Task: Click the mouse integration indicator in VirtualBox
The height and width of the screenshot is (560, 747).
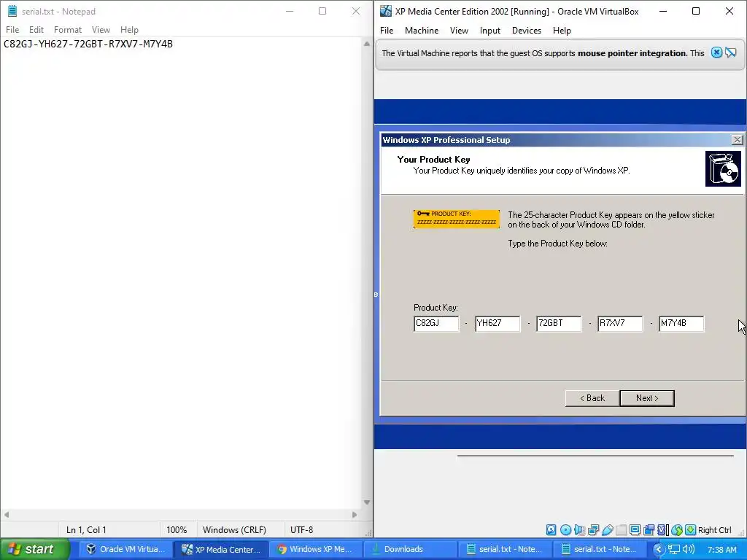Action: click(676, 529)
